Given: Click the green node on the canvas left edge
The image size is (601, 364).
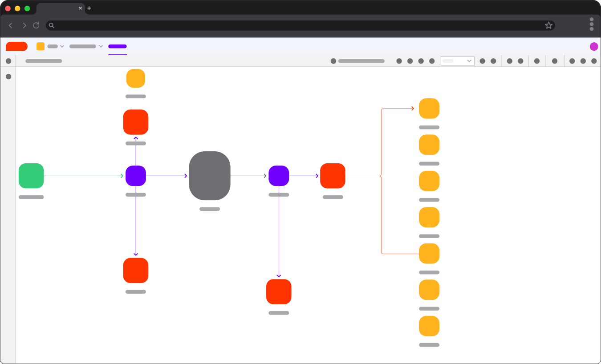Looking at the screenshot, I should 31,176.
